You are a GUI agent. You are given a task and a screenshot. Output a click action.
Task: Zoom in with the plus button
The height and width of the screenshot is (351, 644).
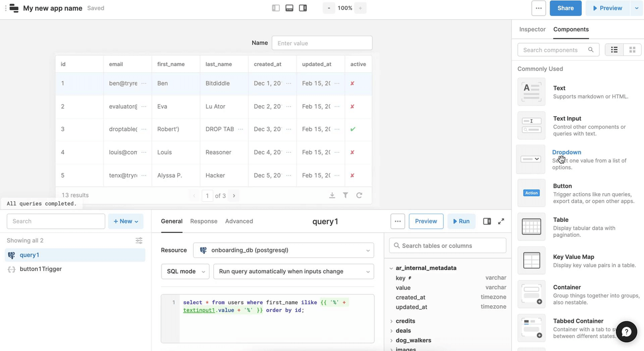click(360, 8)
